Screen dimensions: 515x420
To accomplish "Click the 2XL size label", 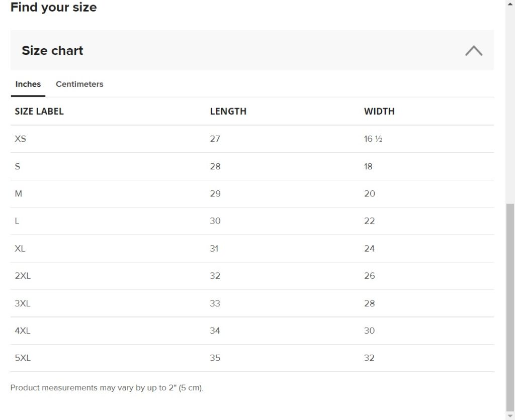I will coord(23,276).
